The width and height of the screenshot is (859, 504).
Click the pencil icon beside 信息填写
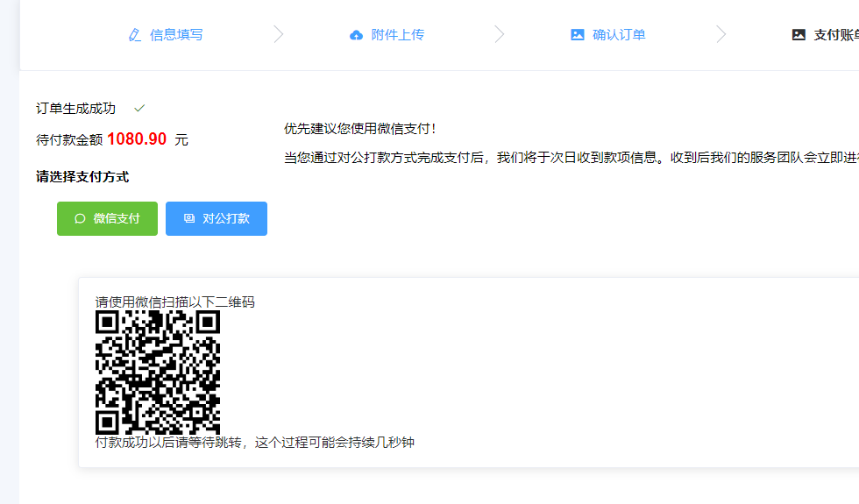tap(135, 35)
